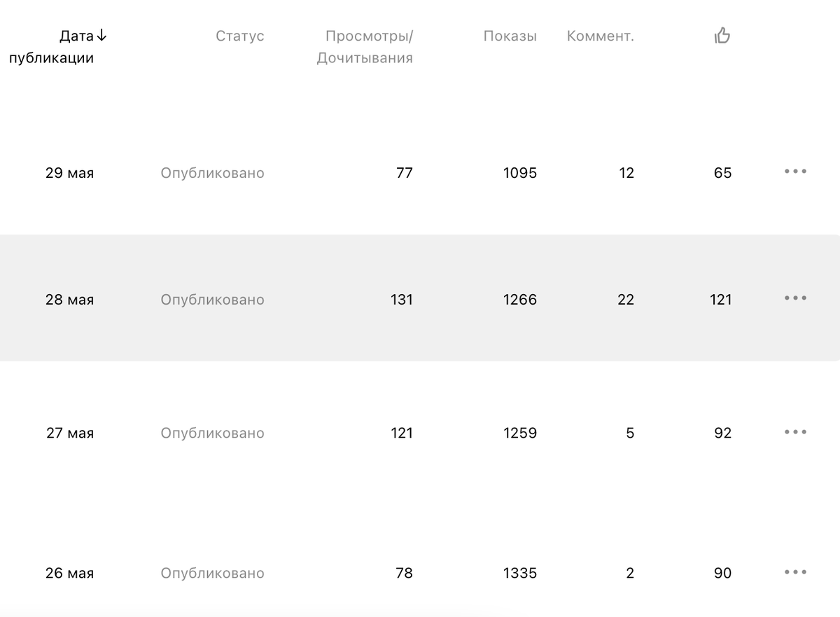Click the thumbs-up likes column icon
840x617 pixels.
click(x=722, y=36)
